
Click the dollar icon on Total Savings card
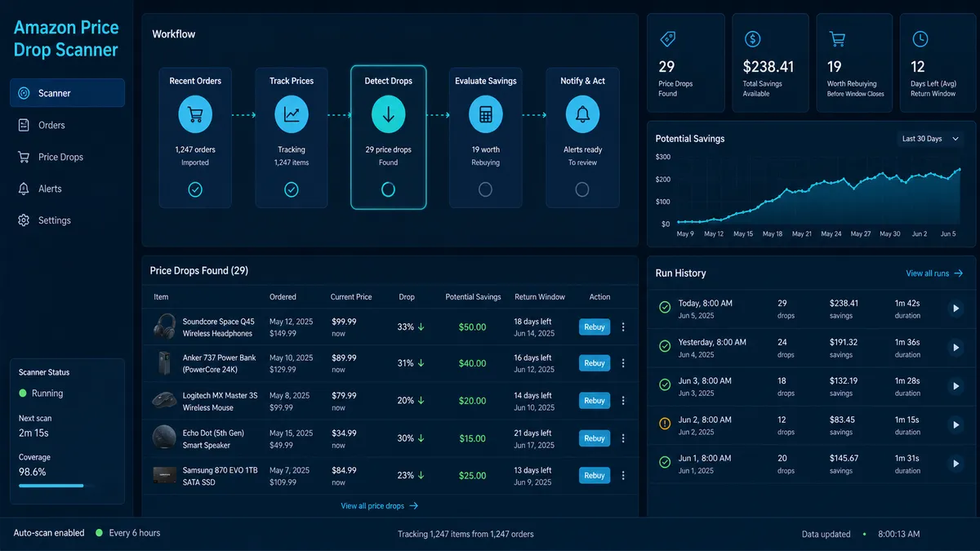pos(752,38)
